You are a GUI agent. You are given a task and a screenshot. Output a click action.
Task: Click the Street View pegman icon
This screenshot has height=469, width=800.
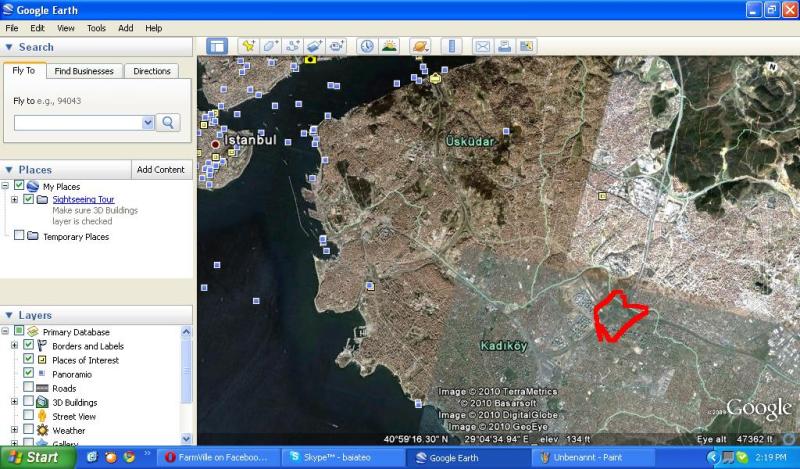42,416
